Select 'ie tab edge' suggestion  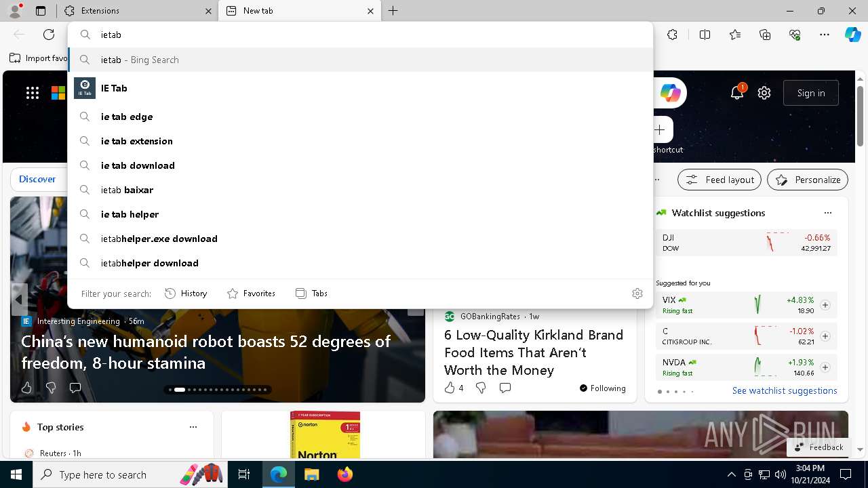(361, 117)
